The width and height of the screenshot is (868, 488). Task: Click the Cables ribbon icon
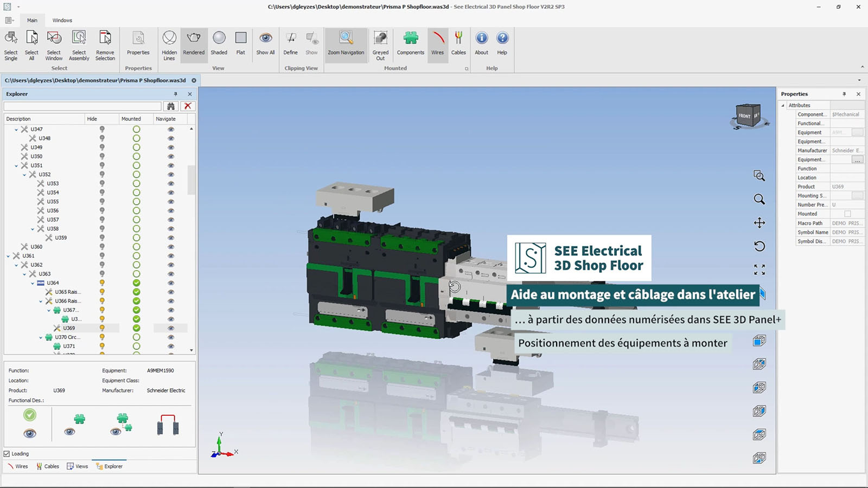coord(458,43)
